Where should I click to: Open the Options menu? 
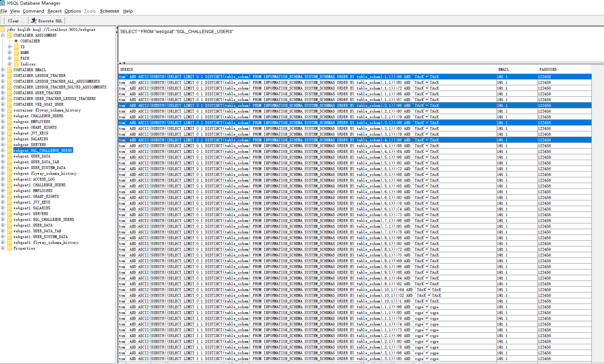click(x=73, y=11)
